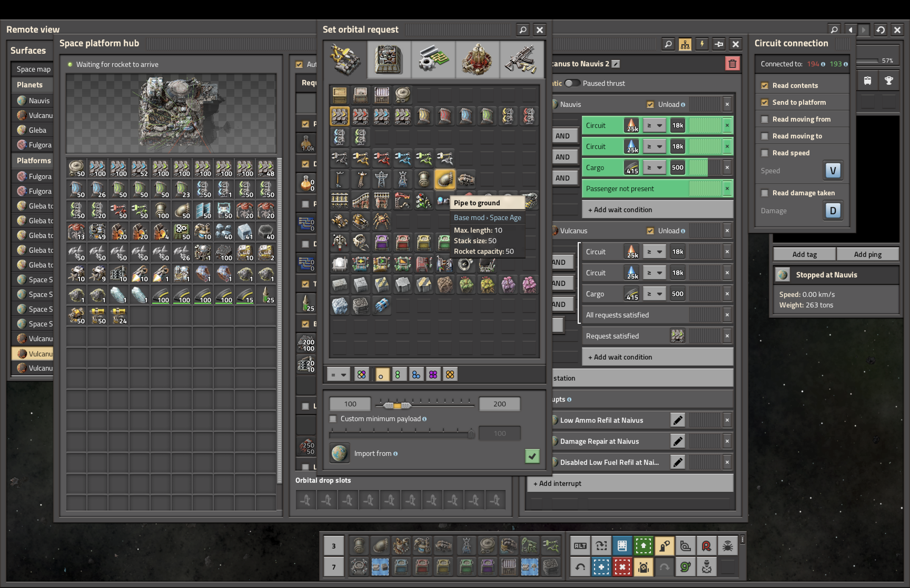Click pencil edit for Damage Repair interrupt
This screenshot has width=910, height=588.
click(677, 441)
